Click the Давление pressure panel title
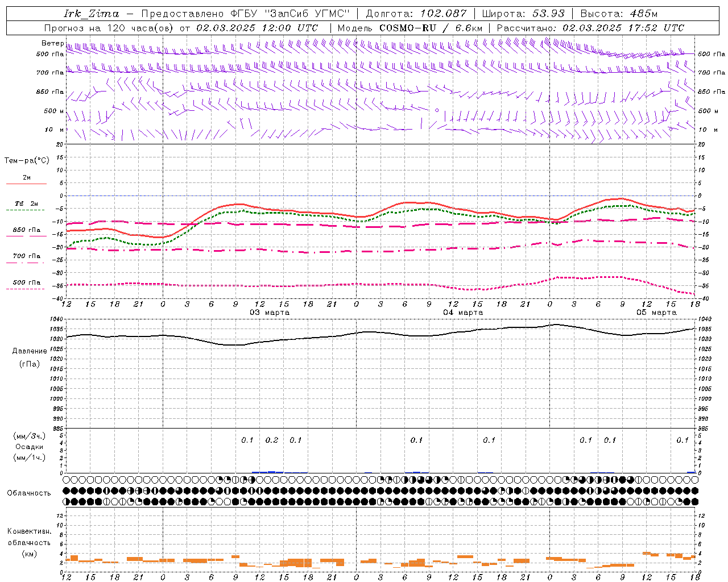The height and width of the screenshot is (582, 728). click(x=30, y=351)
